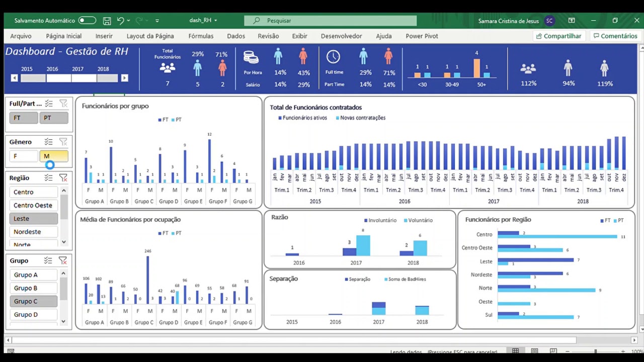
Task: Click the Redo arrow icon
Action: pyautogui.click(x=139, y=21)
